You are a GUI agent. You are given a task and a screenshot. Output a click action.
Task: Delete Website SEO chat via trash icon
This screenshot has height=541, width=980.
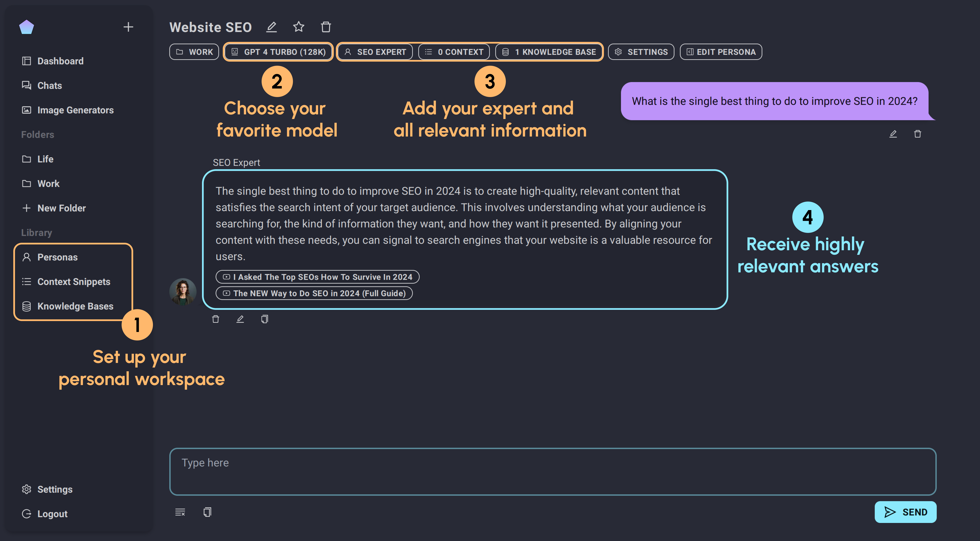(326, 27)
